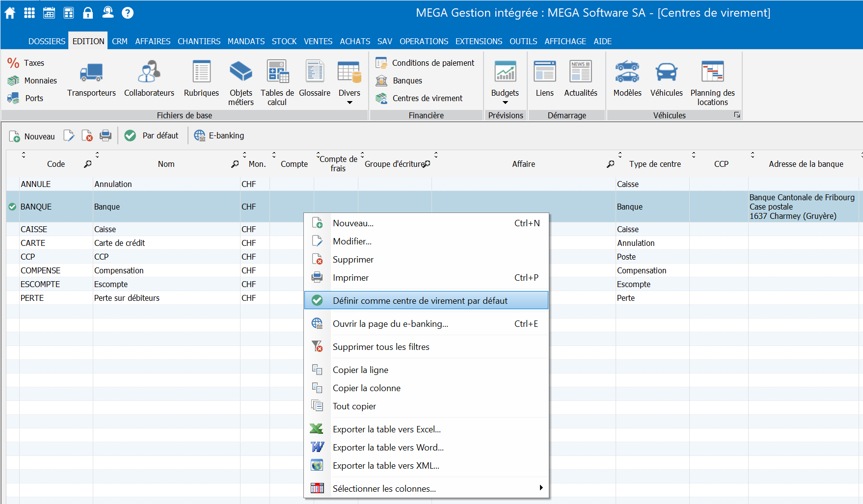The width and height of the screenshot is (863, 504).
Task: Choose Supprimer tous les filtres
Action: click(426, 346)
